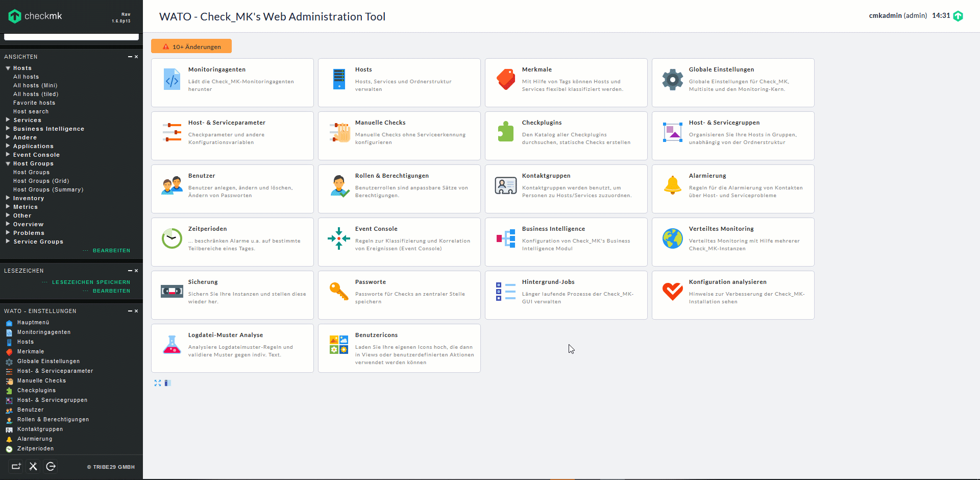
Task: Open the Favorite hosts view
Action: [34, 103]
